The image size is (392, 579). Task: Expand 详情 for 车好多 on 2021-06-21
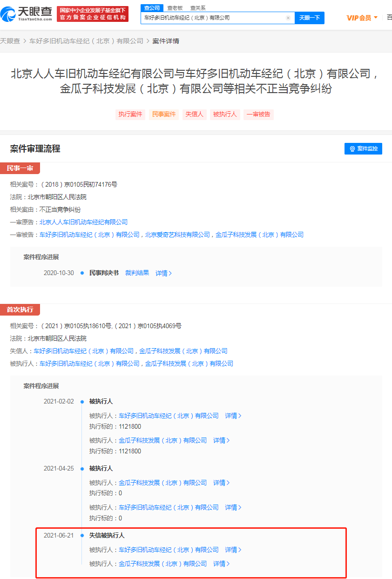pos(233,550)
